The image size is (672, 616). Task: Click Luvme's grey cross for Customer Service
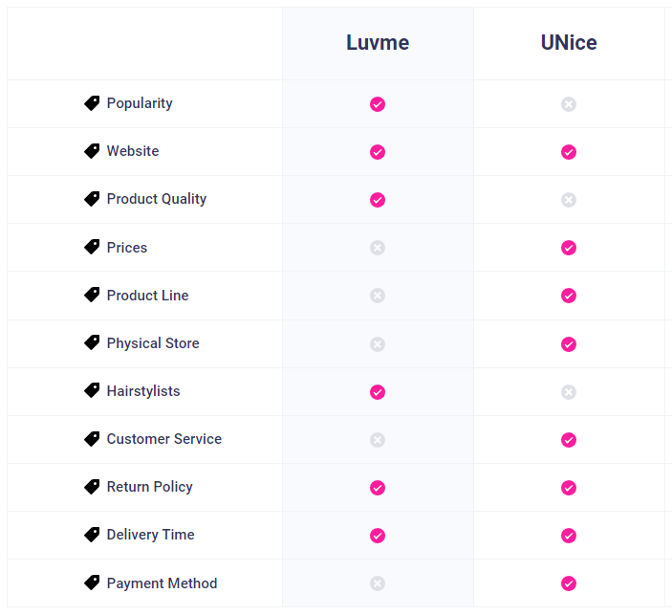coord(378,440)
